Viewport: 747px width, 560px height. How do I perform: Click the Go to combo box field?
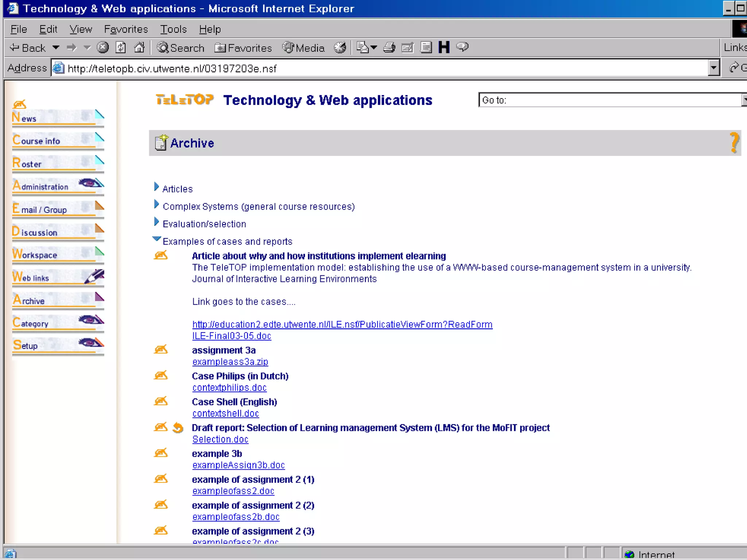[x=609, y=100]
